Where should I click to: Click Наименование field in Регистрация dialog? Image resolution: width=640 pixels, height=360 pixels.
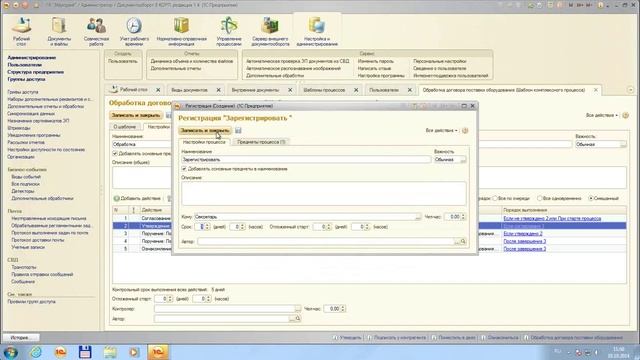click(x=306, y=160)
